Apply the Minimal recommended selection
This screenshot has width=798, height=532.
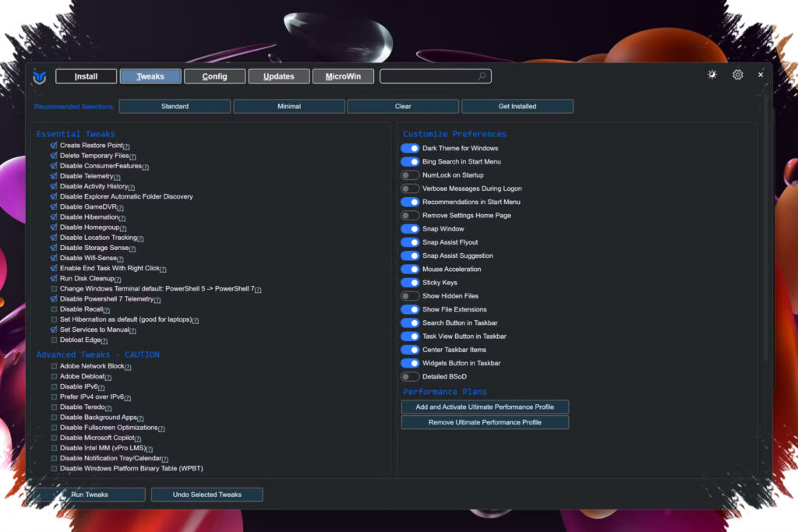coord(289,106)
